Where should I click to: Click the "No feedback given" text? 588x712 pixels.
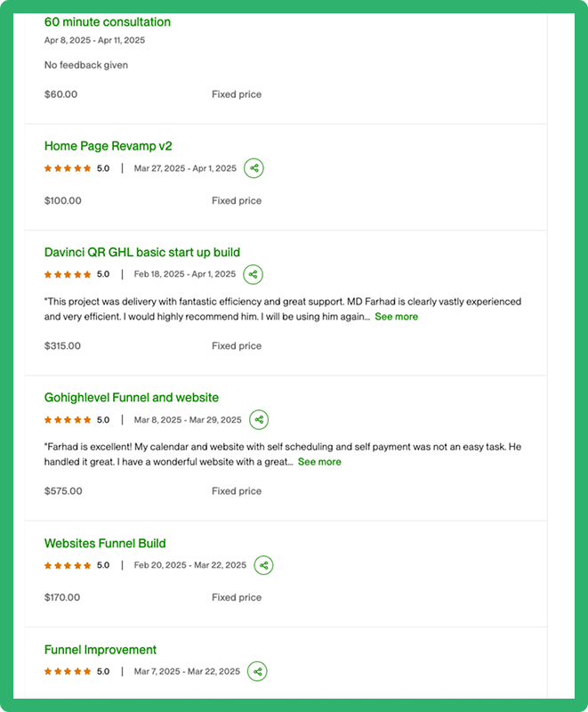pos(86,65)
